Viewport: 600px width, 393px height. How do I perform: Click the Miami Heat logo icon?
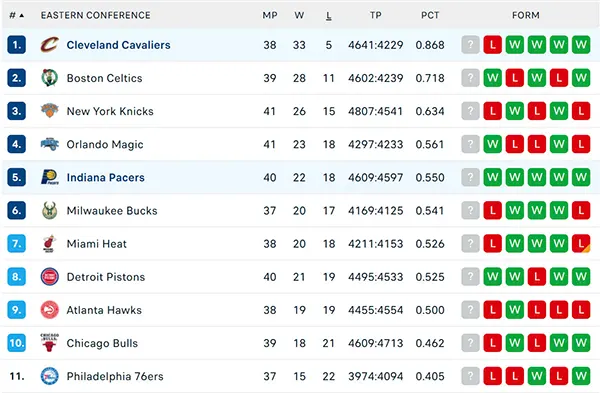coord(50,244)
